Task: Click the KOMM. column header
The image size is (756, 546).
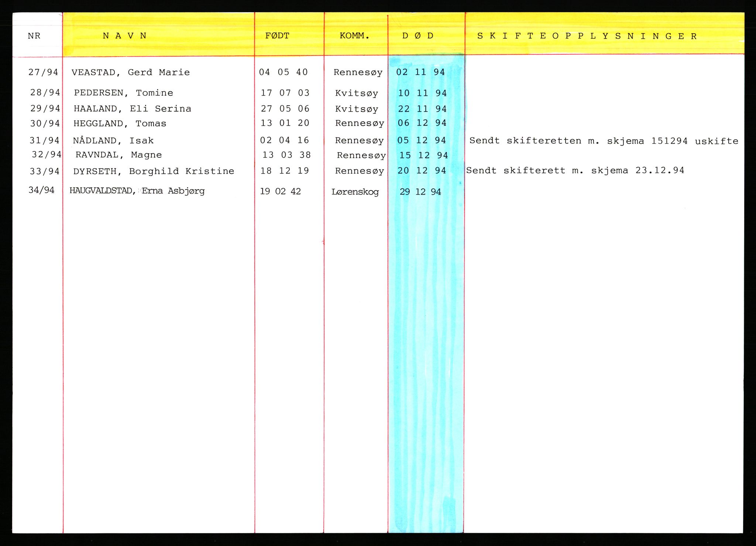Action: coord(354,36)
